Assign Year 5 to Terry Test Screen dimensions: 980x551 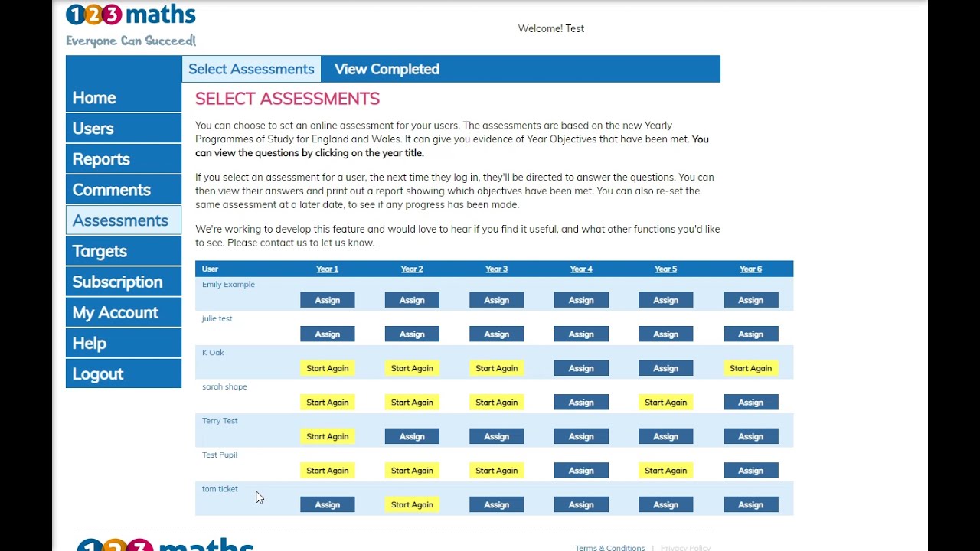tap(665, 436)
